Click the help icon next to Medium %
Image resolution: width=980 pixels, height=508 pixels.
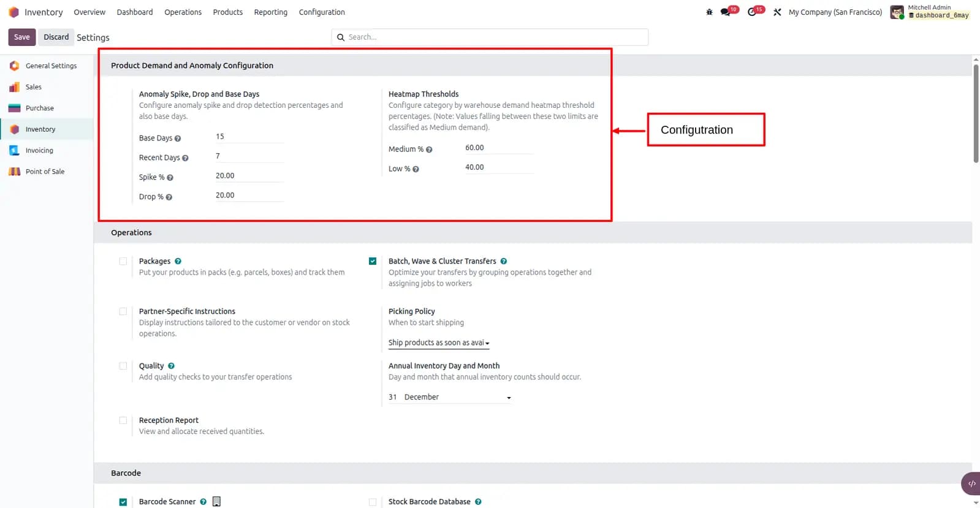point(429,150)
